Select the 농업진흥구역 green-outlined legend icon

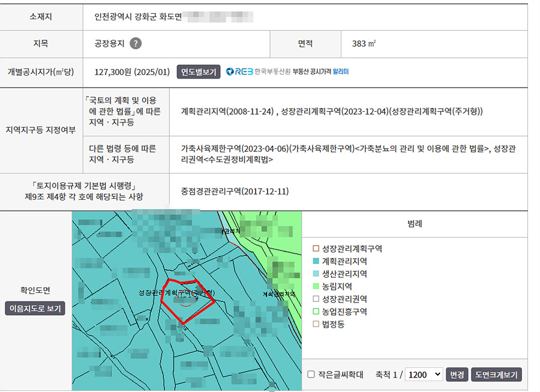pos(316,312)
